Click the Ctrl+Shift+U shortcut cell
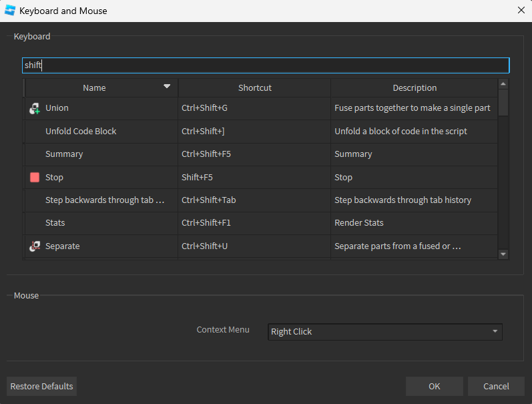The height and width of the screenshot is (404, 532). (x=254, y=246)
